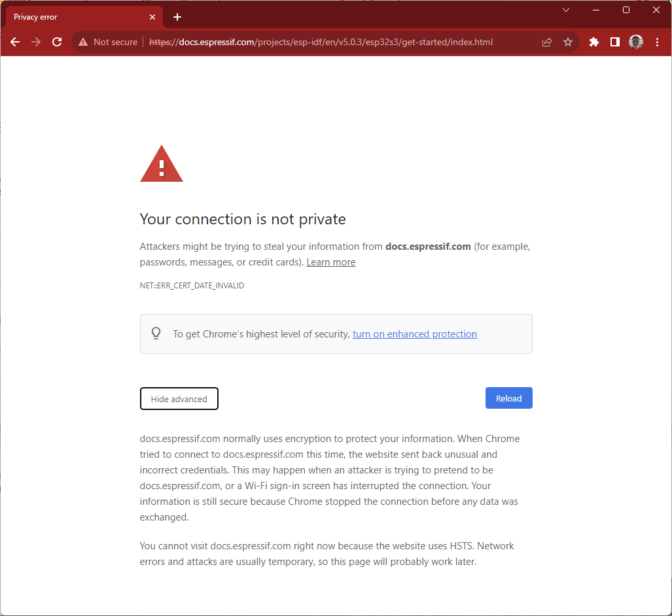The image size is (672, 616).
Task: Open the side panel icon
Action: [x=614, y=42]
